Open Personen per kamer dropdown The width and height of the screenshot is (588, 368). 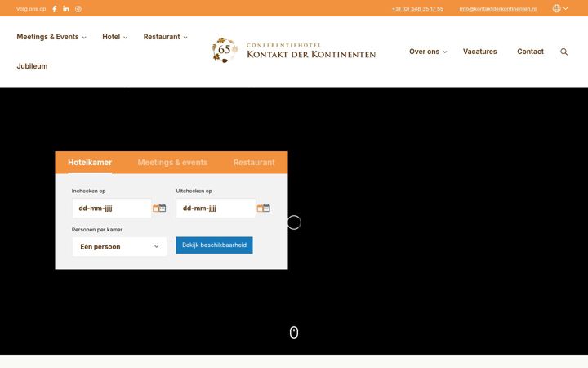pyautogui.click(x=119, y=247)
